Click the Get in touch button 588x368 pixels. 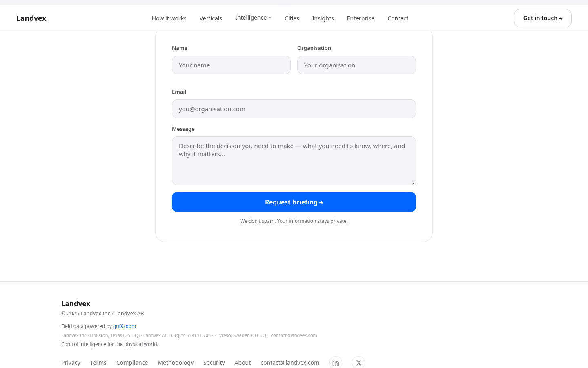[543, 18]
